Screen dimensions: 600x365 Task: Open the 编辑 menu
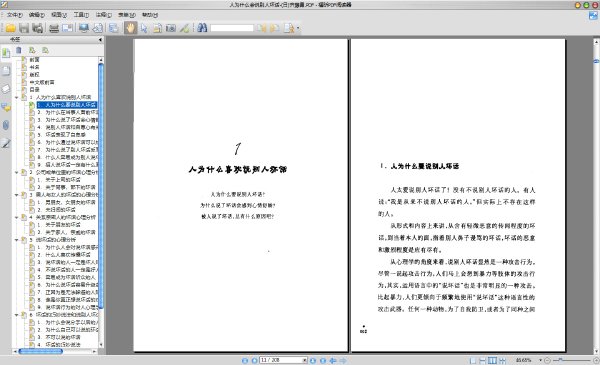pyautogui.click(x=37, y=15)
